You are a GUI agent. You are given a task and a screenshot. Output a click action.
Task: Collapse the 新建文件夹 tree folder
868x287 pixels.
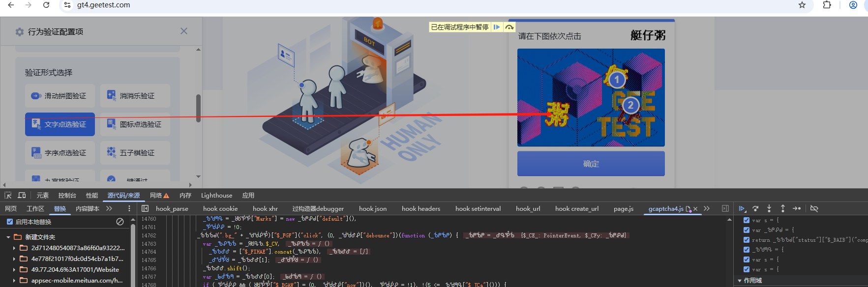(8, 237)
